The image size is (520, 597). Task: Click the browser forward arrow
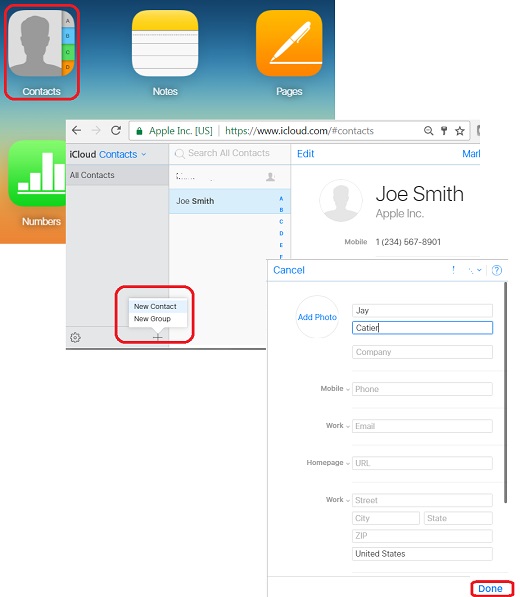[96, 131]
